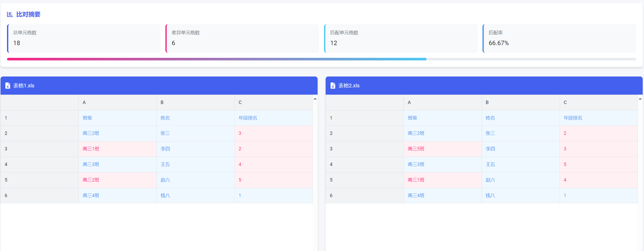Click the Excel file icon on 表格1.xls header
The height and width of the screenshot is (251, 644).
tap(8, 86)
